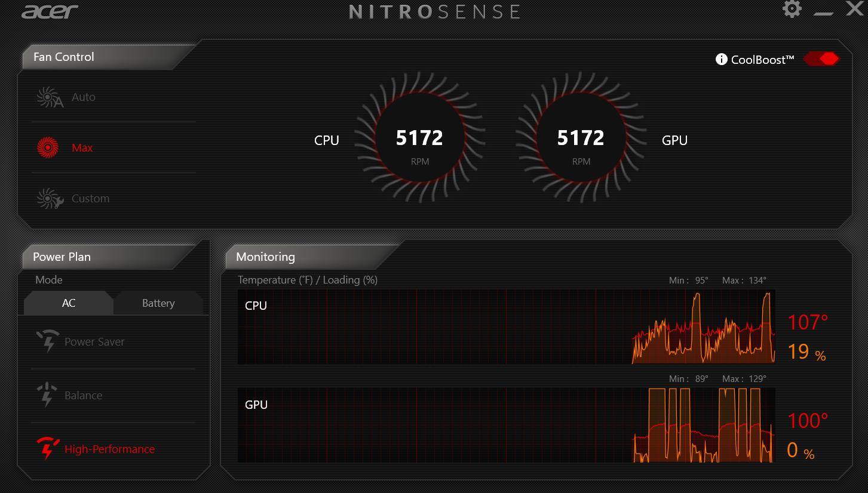Click the acer logo

(x=50, y=11)
